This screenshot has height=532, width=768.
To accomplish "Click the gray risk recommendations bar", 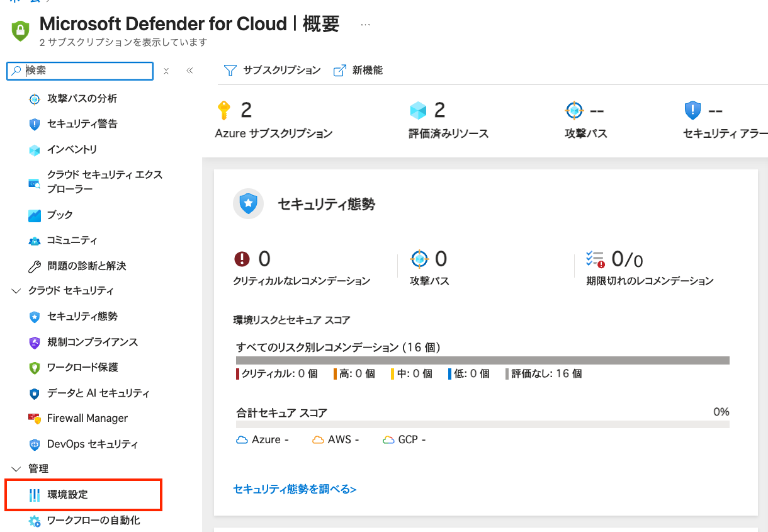I will pos(483,361).
